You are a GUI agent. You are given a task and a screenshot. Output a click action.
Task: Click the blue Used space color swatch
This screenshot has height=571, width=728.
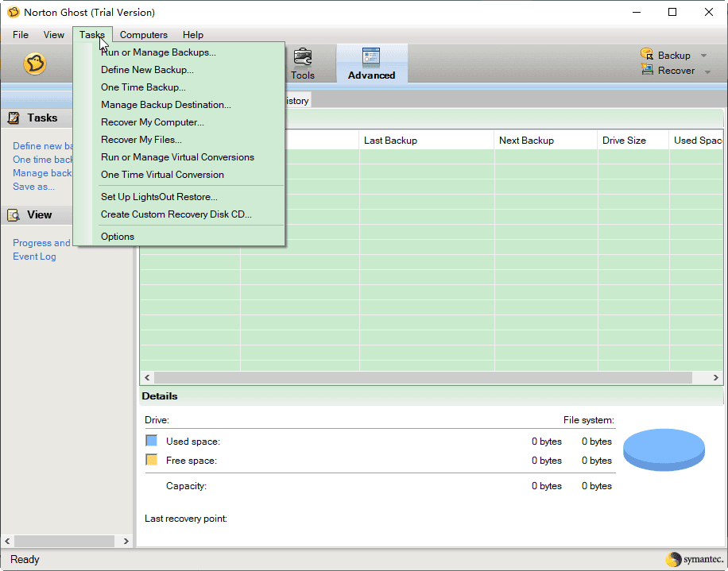point(151,441)
